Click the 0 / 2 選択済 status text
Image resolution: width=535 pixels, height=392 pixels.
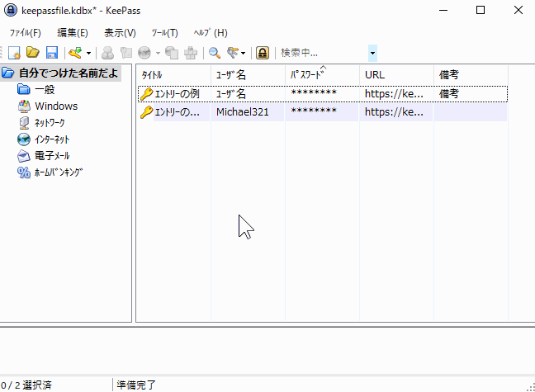(26, 385)
